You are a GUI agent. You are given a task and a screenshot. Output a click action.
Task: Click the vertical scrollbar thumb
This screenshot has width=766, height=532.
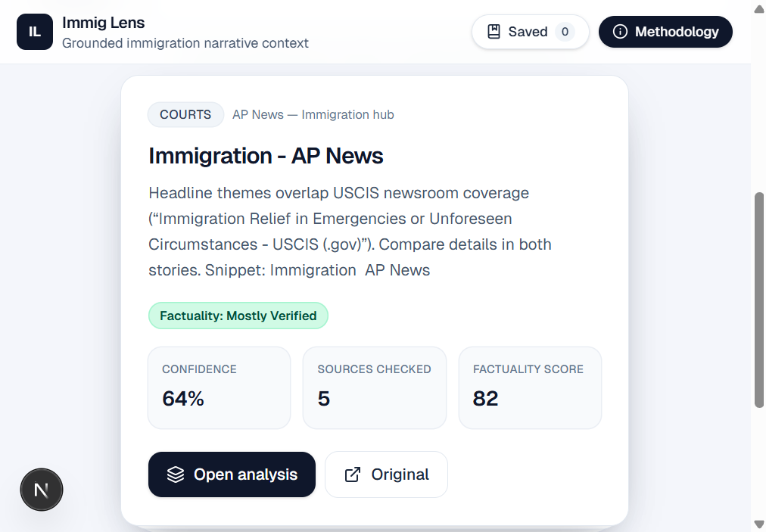coord(759,299)
